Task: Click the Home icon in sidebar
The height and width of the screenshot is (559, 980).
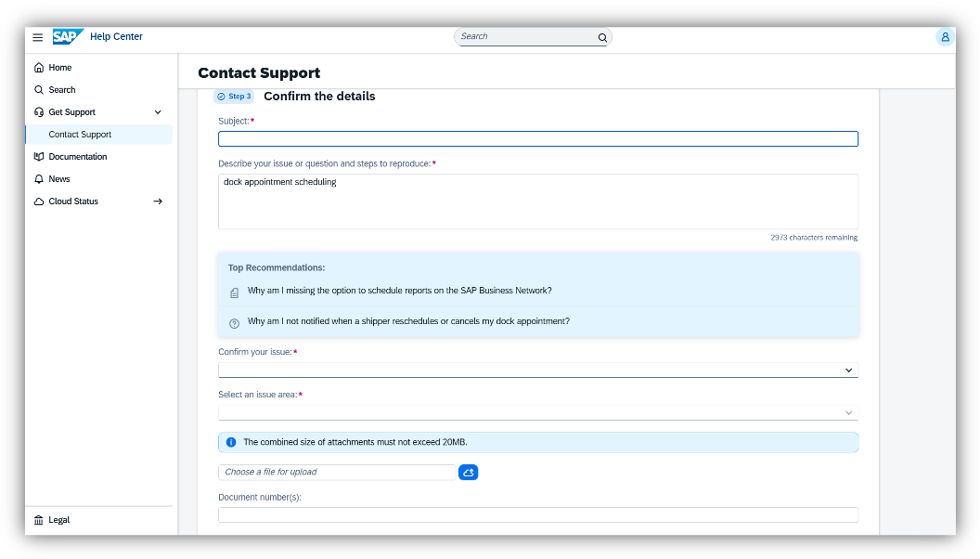Action: pos(39,68)
